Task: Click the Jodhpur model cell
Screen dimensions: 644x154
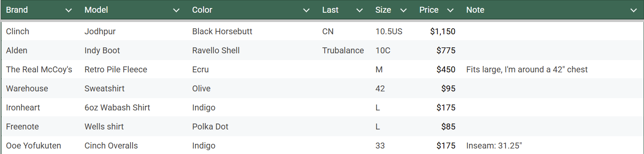Action: pos(100,31)
